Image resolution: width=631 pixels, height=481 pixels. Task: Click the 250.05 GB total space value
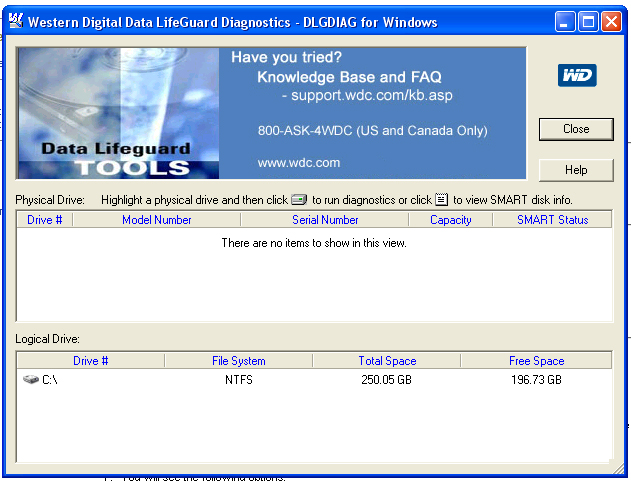386,380
